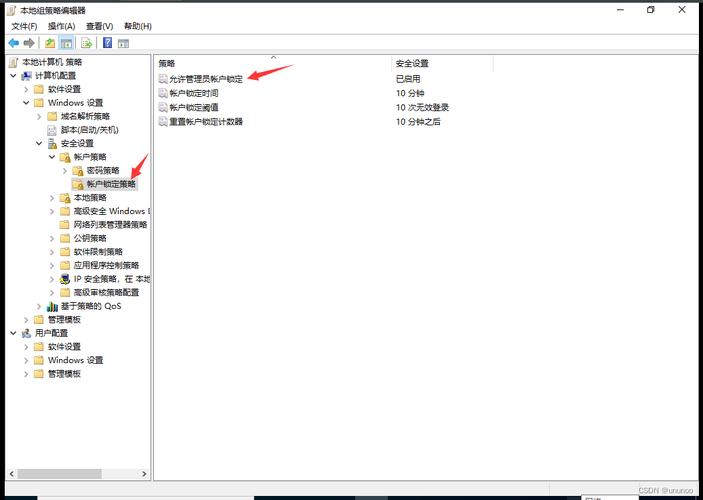Select the 帐户锁定策略 tree item
Viewport: 703px width, 500px height.
click(111, 184)
